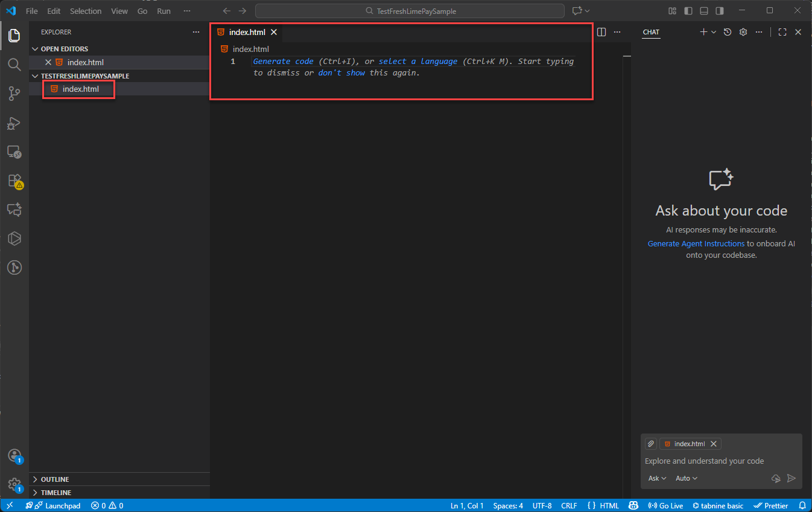This screenshot has width=812, height=512.
Task: Open the Source Control view
Action: point(14,93)
